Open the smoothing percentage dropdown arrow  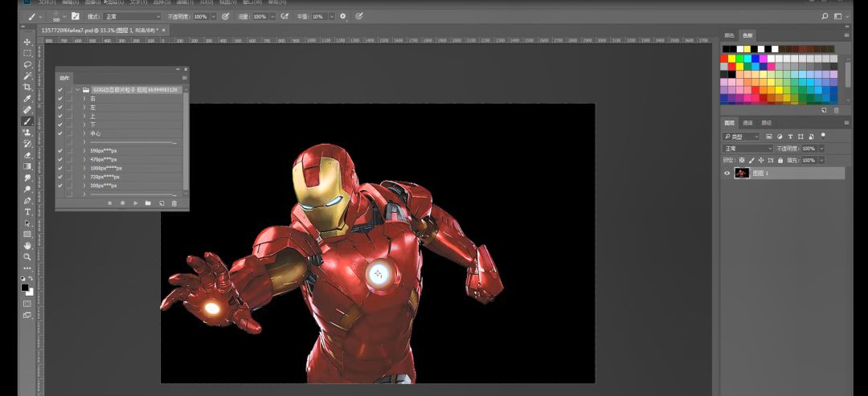332,17
